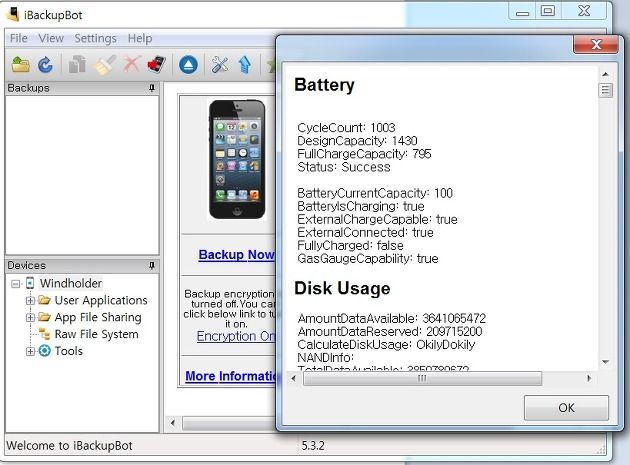Image resolution: width=630 pixels, height=465 pixels.
Task: Select User Applications tree item
Action: pyautogui.click(x=101, y=300)
